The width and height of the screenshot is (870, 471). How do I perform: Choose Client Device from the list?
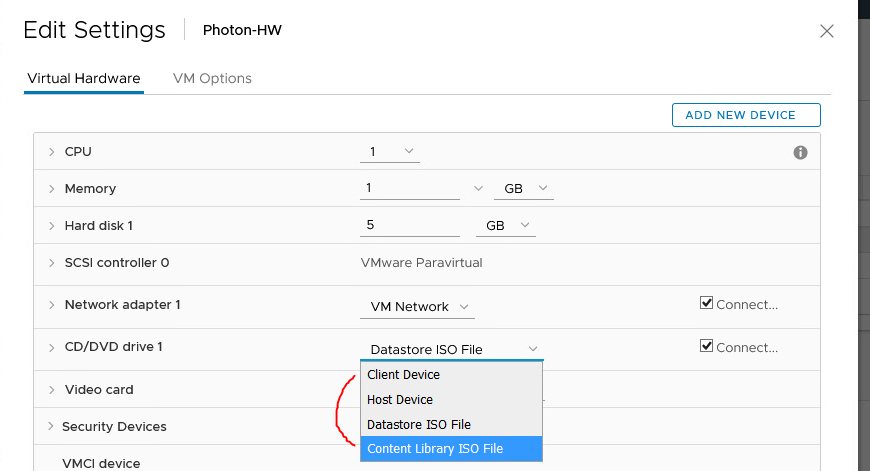(452, 375)
